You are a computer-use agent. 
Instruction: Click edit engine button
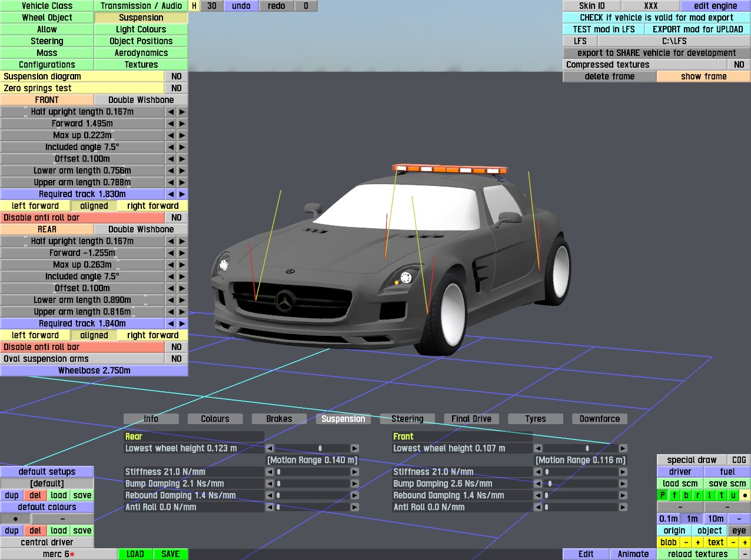[x=715, y=6]
